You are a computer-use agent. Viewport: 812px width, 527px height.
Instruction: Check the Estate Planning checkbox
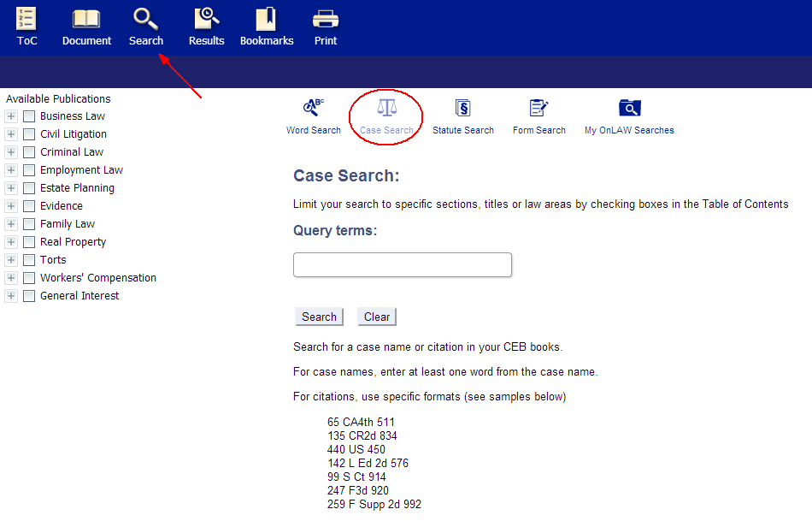(x=29, y=188)
